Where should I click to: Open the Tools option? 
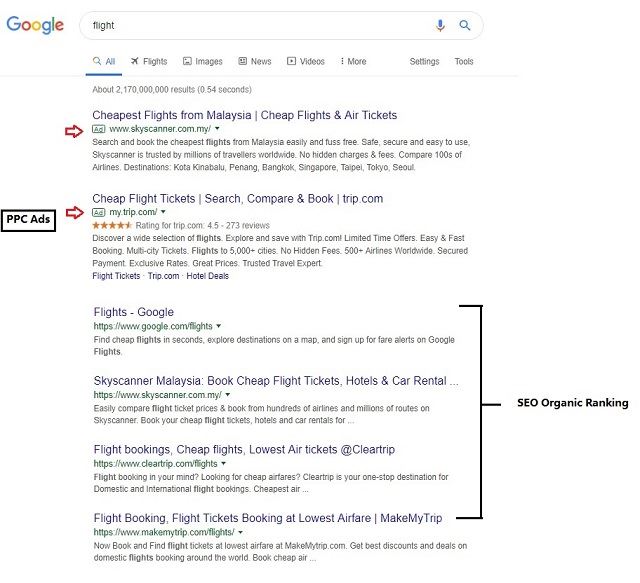pyautogui.click(x=464, y=61)
